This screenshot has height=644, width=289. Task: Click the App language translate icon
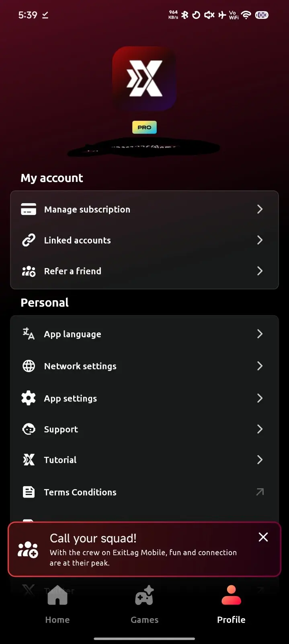29,334
